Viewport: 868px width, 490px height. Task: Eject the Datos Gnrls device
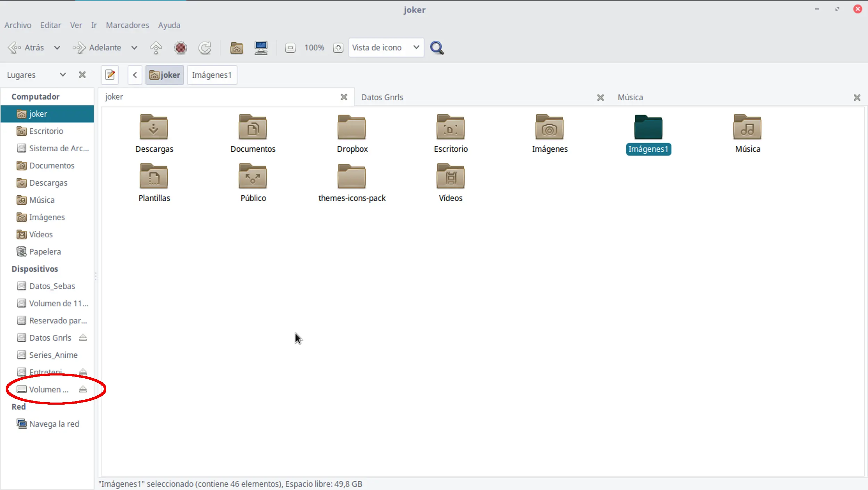pyautogui.click(x=83, y=338)
